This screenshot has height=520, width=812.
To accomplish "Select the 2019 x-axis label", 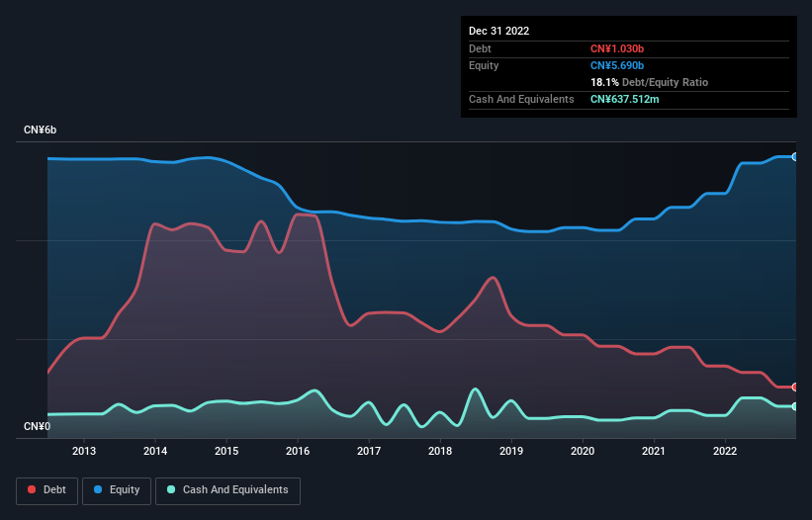I will (511, 451).
